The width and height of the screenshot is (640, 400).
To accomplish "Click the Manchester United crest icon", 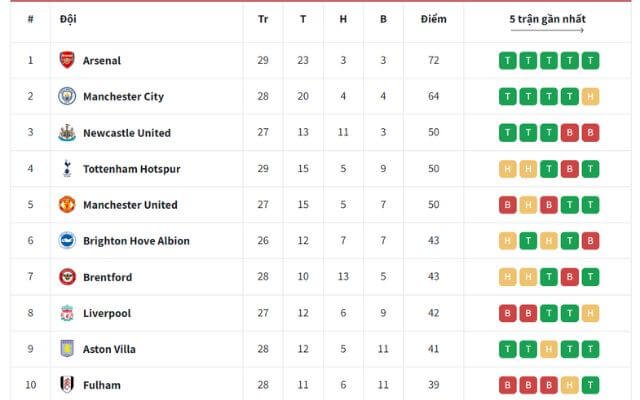I will point(67,204).
